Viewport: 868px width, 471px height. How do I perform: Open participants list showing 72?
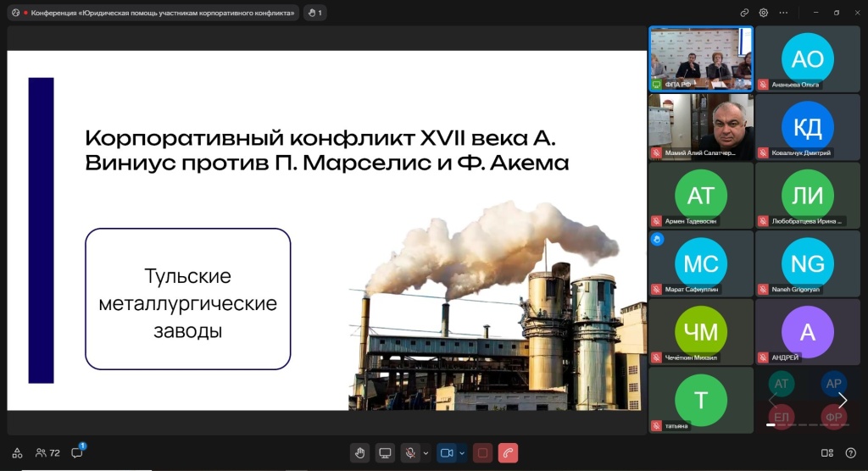pyautogui.click(x=47, y=453)
